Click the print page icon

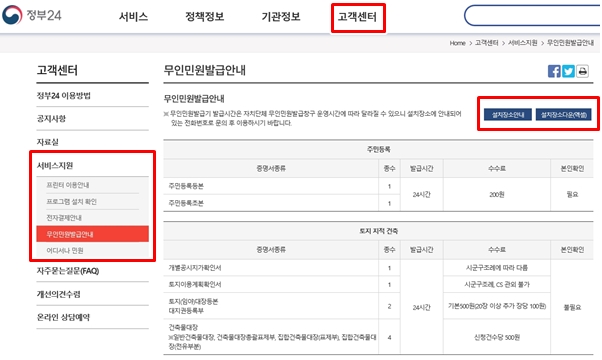coord(582,71)
